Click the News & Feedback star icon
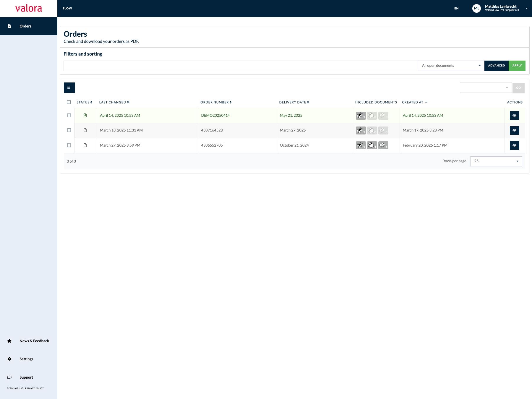The width and height of the screenshot is (532, 399). click(9, 341)
